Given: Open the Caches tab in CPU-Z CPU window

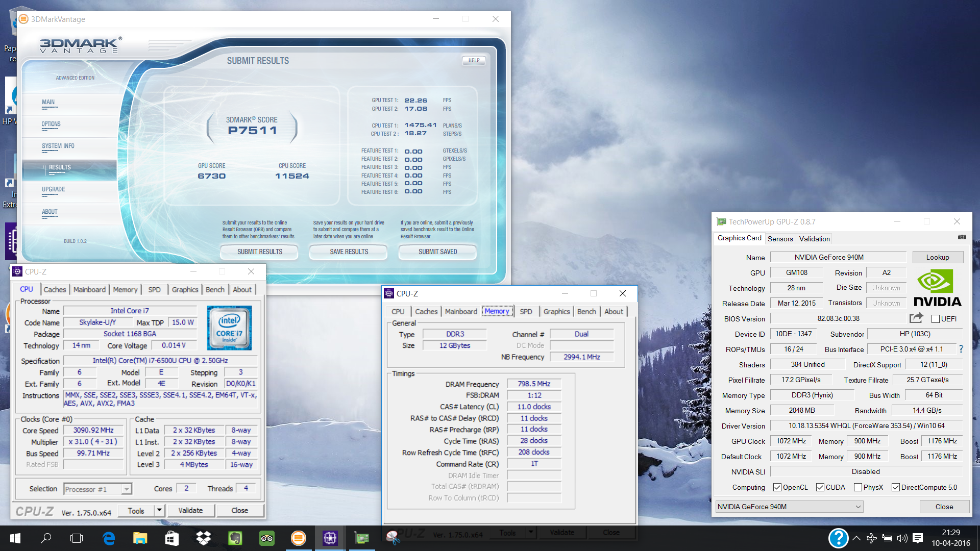Looking at the screenshot, I should tap(55, 289).
